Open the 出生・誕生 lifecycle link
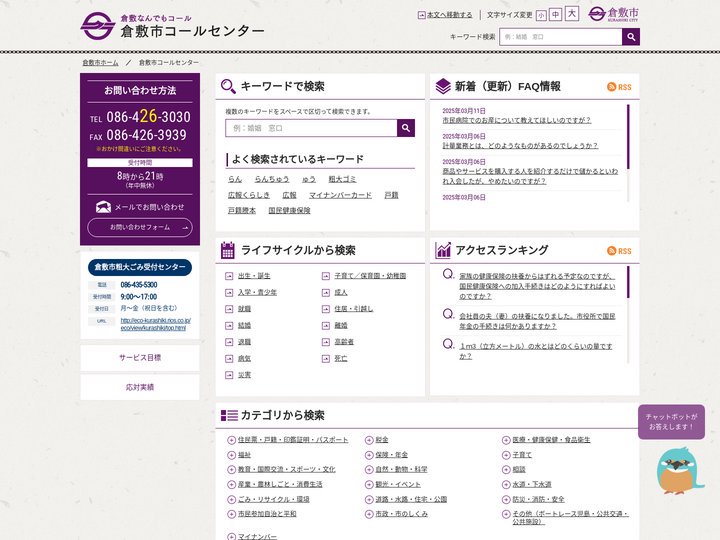 pyautogui.click(x=254, y=276)
